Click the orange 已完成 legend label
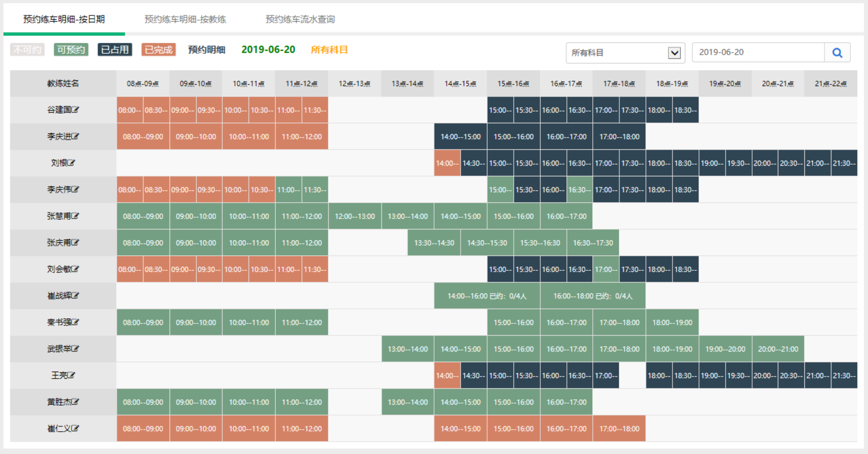Viewport: 868px width, 454px height. tap(158, 49)
